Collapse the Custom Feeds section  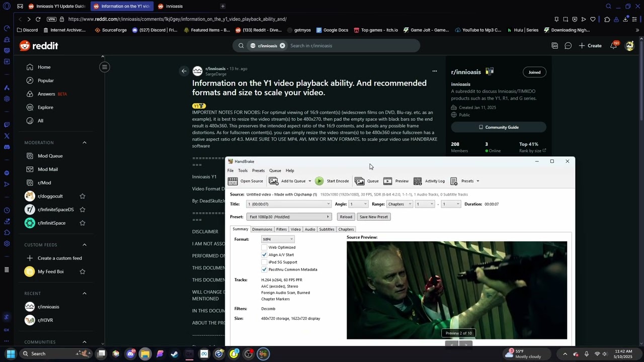[85, 245]
